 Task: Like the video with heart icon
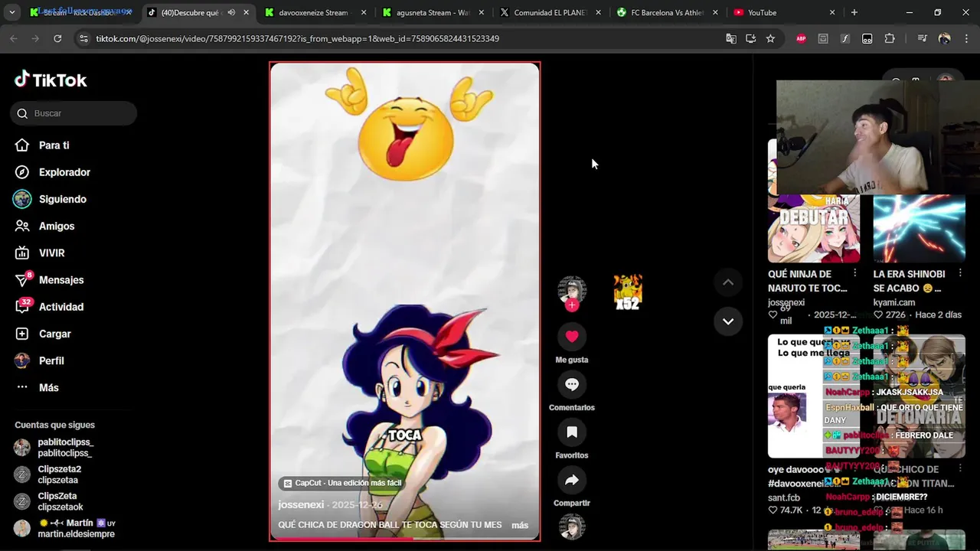pos(572,336)
